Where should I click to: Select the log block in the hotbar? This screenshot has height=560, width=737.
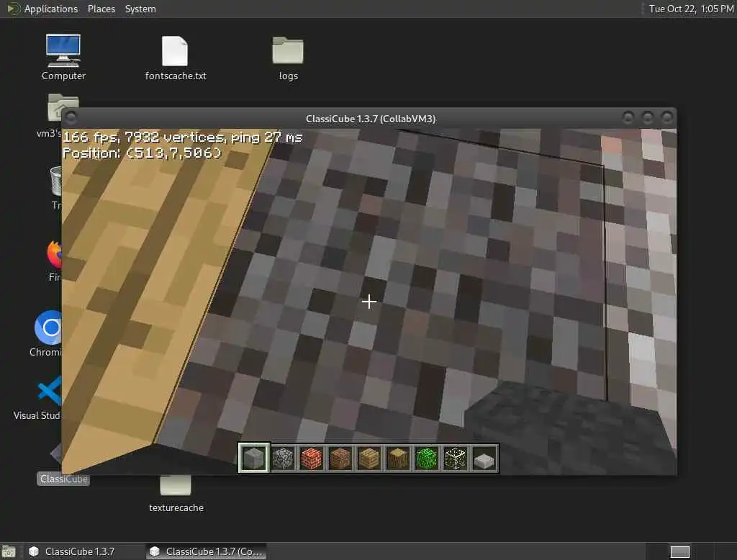point(397,458)
